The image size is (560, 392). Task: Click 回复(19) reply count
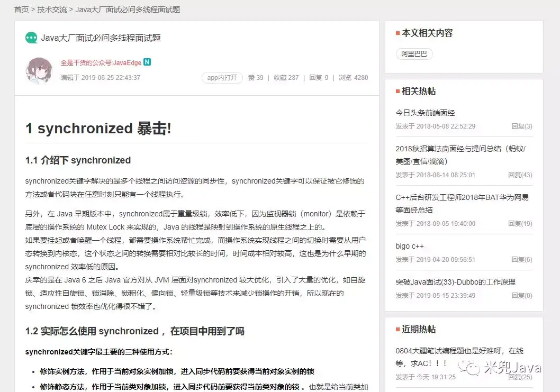(520, 223)
